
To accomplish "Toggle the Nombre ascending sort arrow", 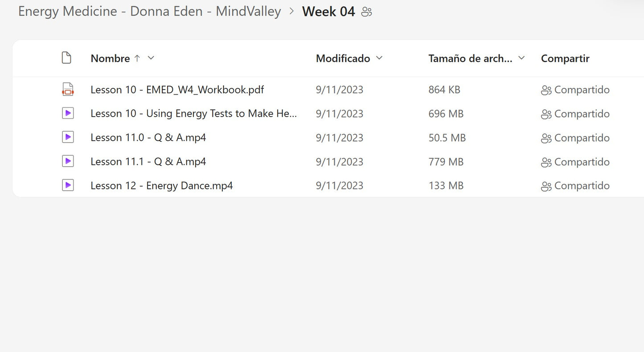I will (x=137, y=58).
